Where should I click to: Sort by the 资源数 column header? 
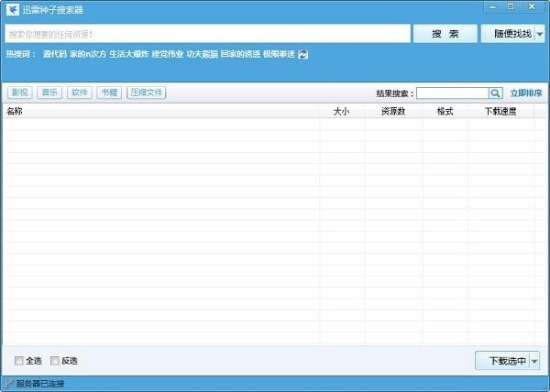coord(393,112)
